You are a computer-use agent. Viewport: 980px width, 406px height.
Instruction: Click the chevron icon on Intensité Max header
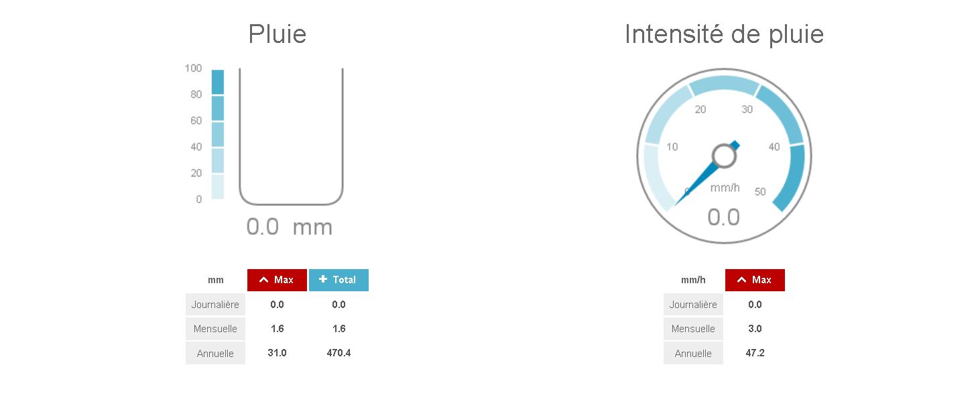pos(741,280)
